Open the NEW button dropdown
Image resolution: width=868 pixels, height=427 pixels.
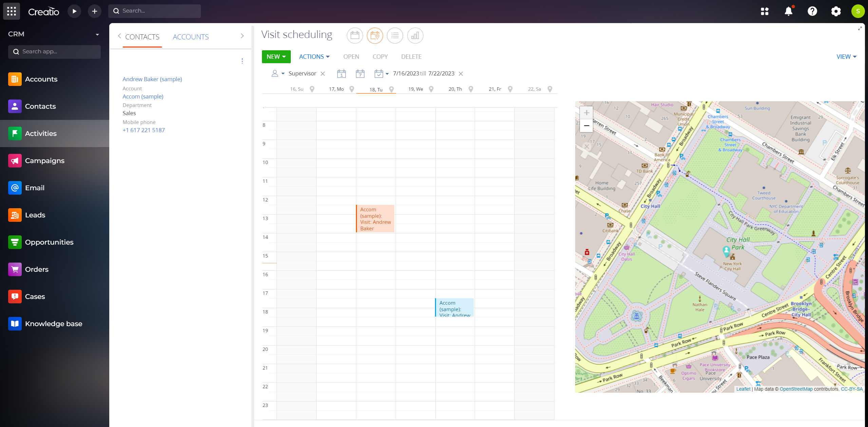pyautogui.click(x=276, y=56)
